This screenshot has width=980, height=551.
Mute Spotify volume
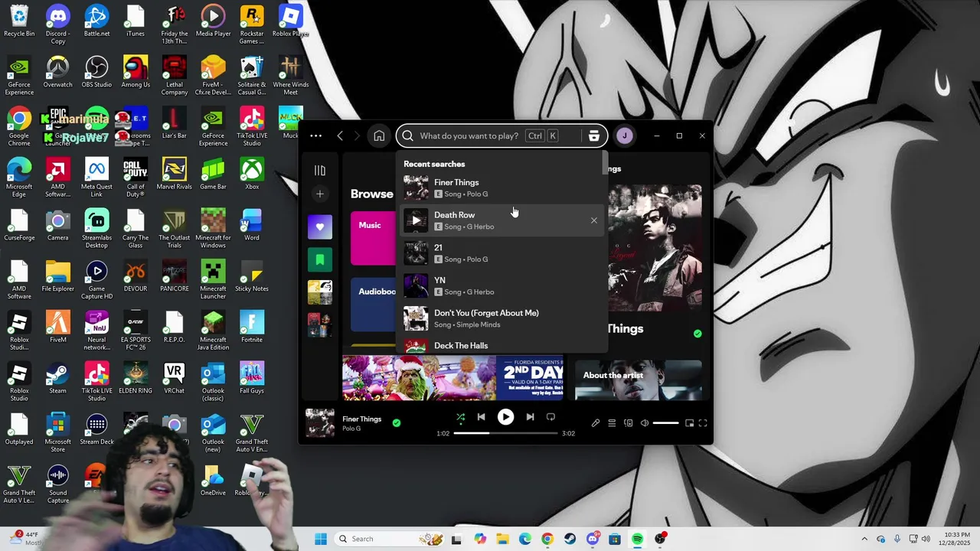click(x=645, y=423)
